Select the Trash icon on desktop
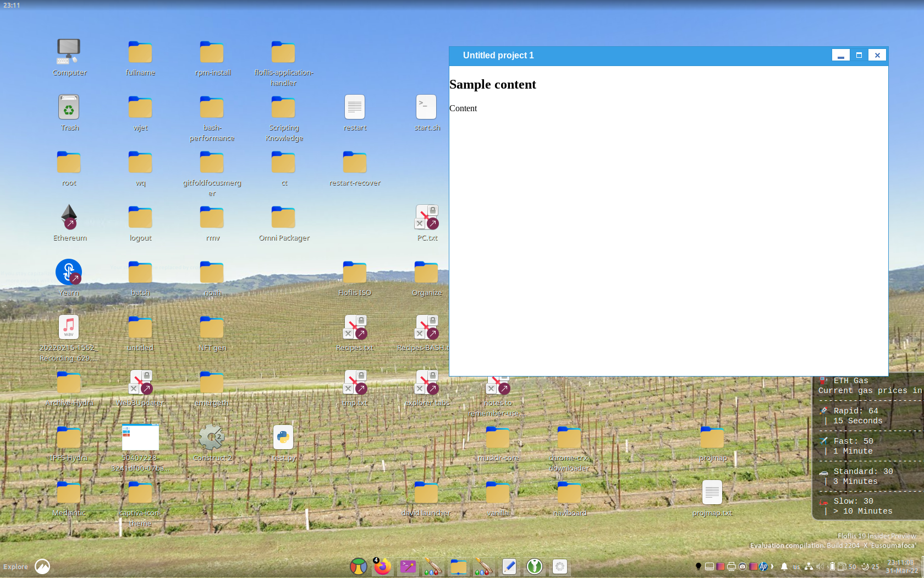 tap(69, 107)
